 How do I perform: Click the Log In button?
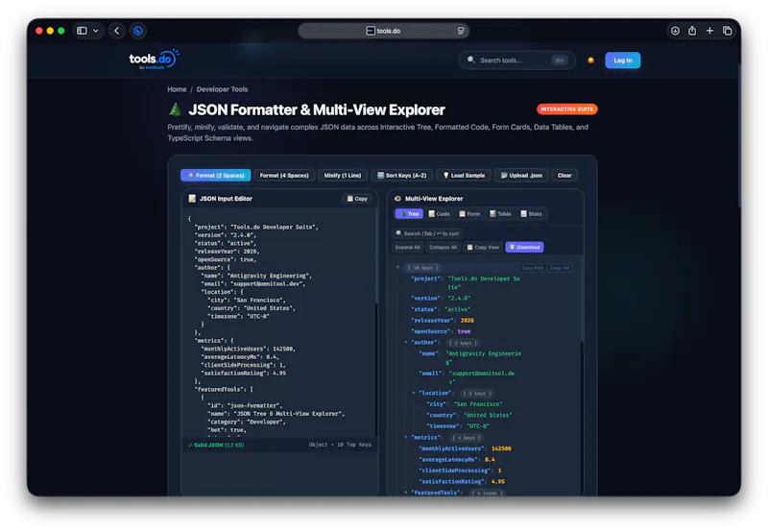622,60
